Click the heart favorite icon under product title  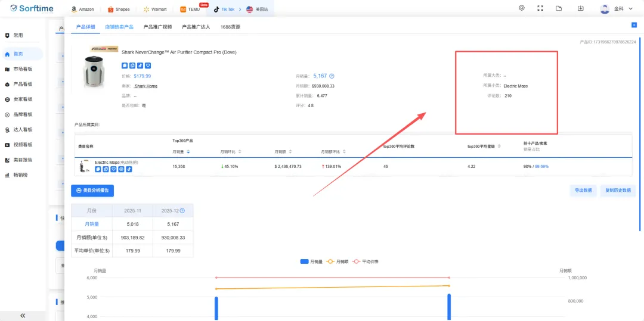(148, 66)
